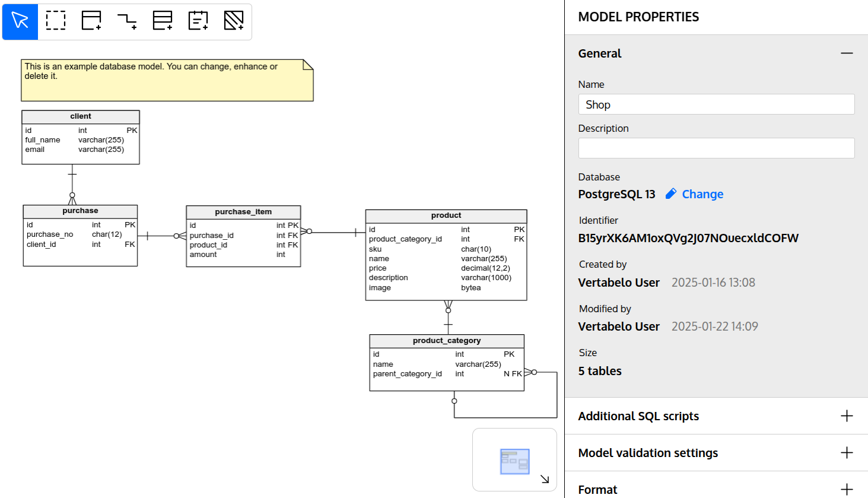The image size is (868, 498).
Task: Select the purchase_item-to-product reference line
Action: point(333,232)
